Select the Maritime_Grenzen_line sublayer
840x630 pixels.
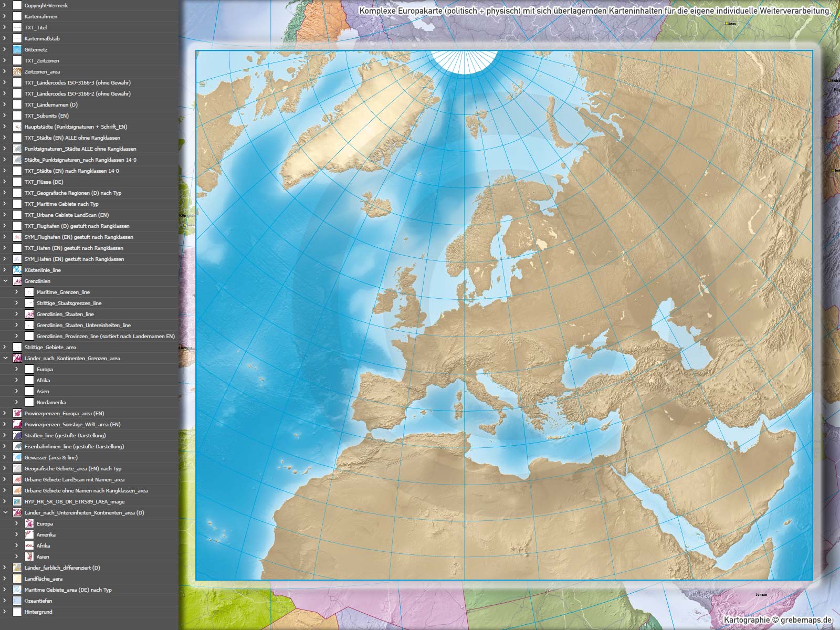tap(63, 292)
